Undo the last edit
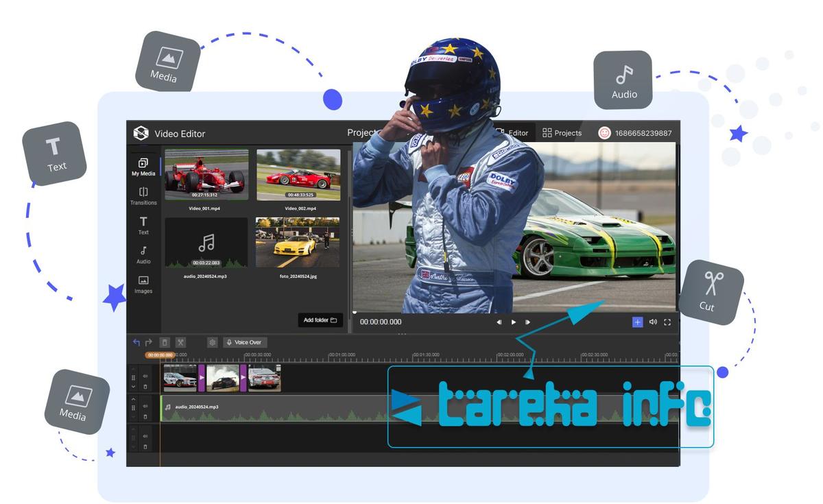The image size is (823, 504). [x=137, y=342]
